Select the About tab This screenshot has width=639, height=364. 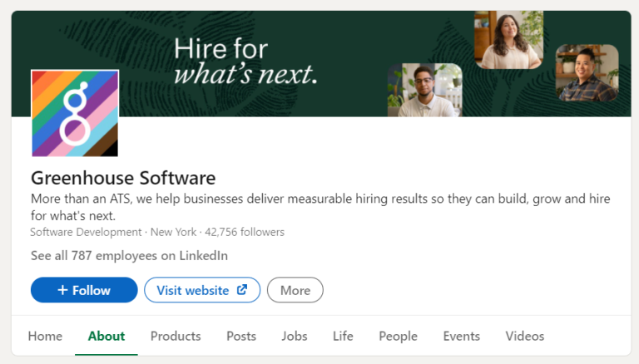(106, 336)
